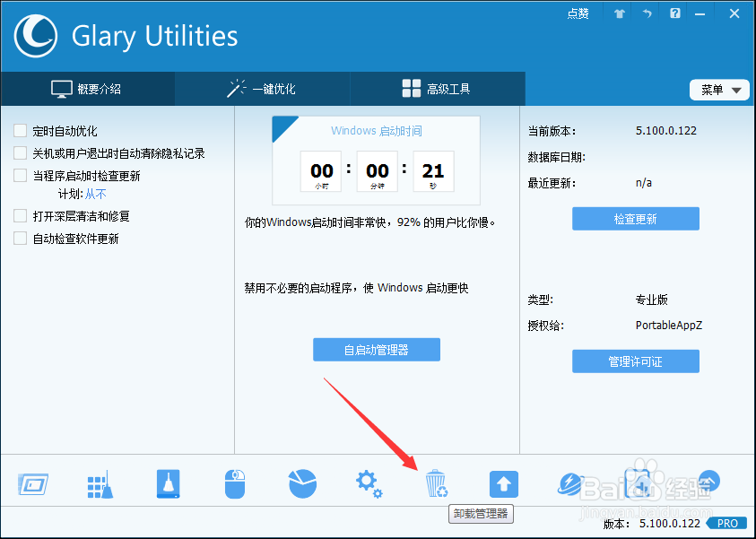Open help via the question mark icon
The image size is (756, 539).
click(x=675, y=13)
